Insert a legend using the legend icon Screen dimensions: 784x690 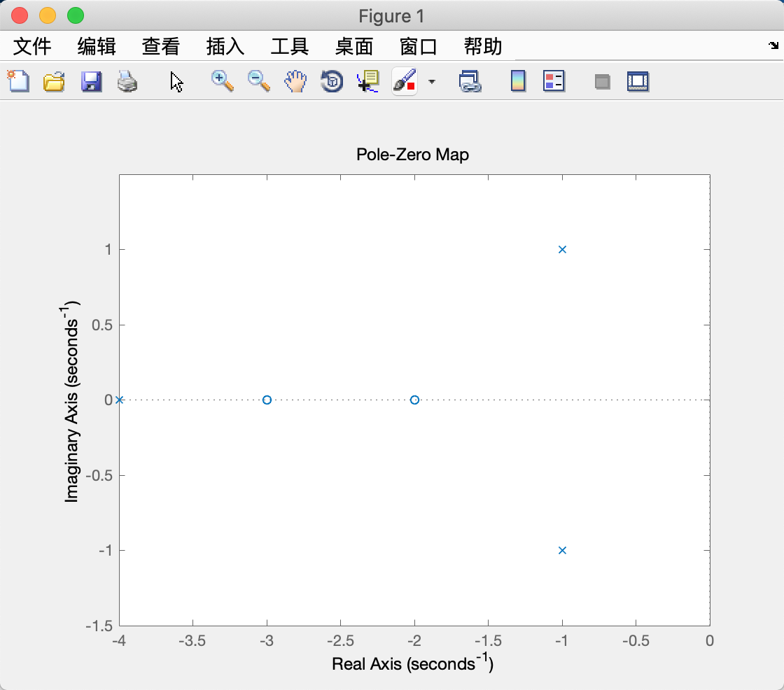pos(554,81)
